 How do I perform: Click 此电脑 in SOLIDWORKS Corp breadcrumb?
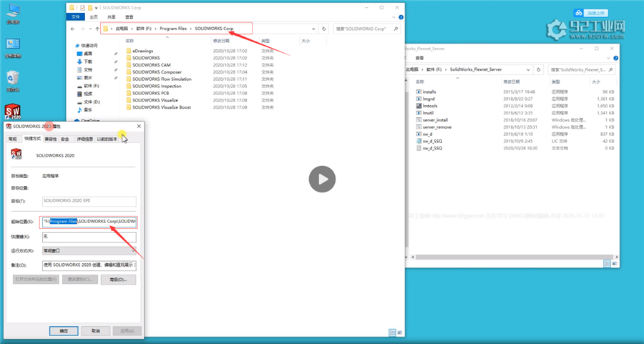pos(122,29)
